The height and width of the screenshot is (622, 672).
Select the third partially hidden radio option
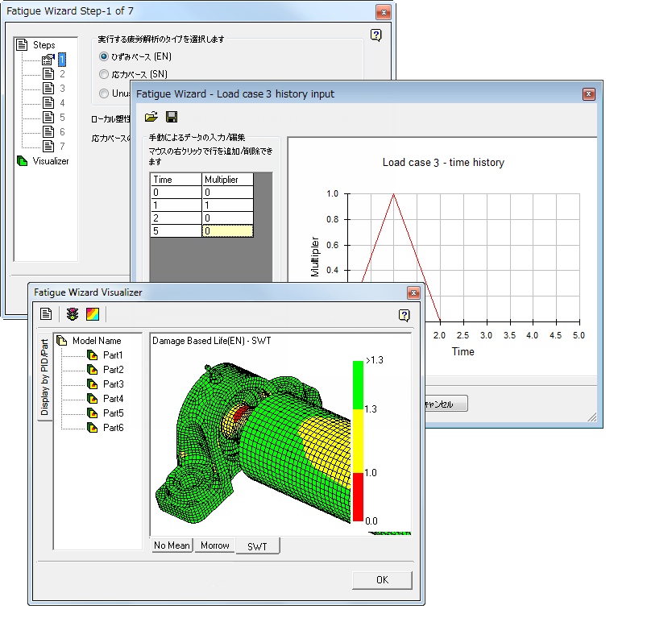pos(104,93)
